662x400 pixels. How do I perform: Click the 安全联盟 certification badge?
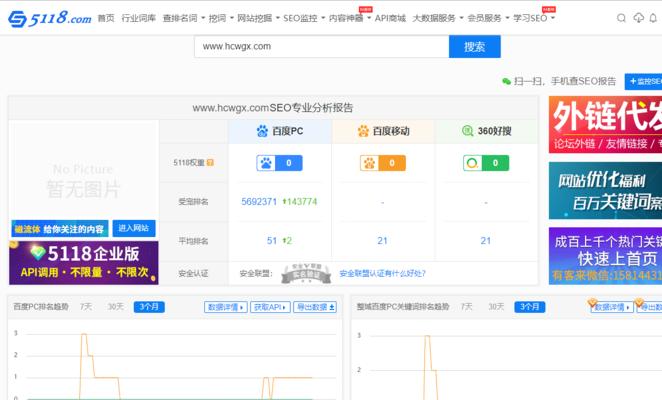coord(306,273)
